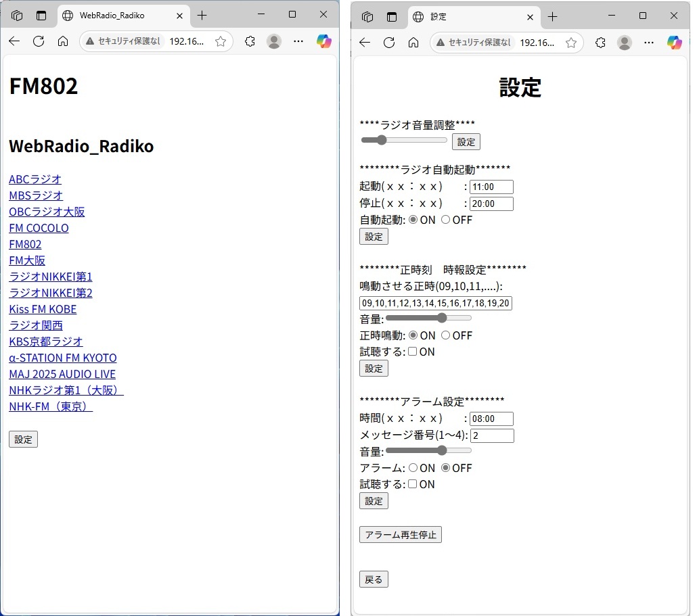Viewport: 697px width, 616px height.
Task: Open the KBS京都ラジオ link
Action: pyautogui.click(x=46, y=342)
